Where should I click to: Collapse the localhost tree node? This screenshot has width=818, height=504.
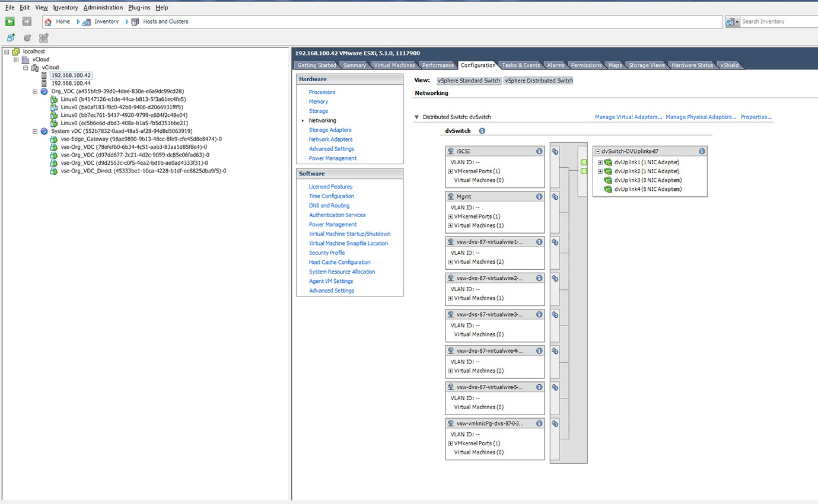pos(7,52)
